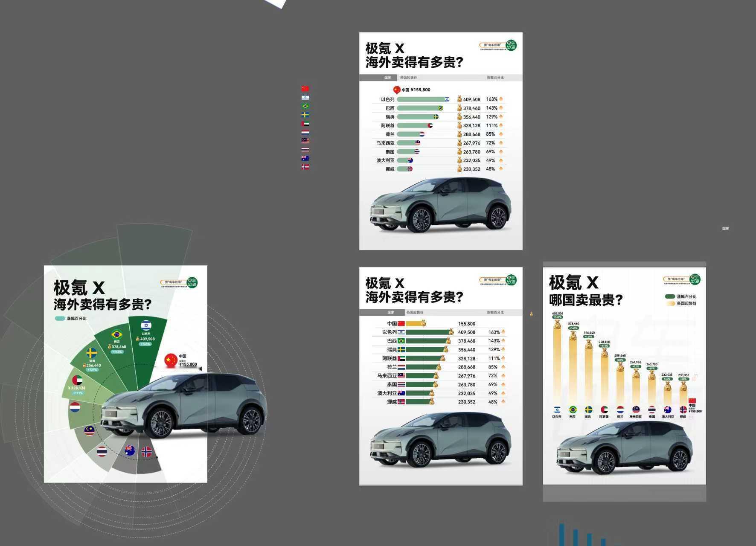Select the car image in the light-green bar poster
The width and height of the screenshot is (756, 546).
tap(440, 205)
